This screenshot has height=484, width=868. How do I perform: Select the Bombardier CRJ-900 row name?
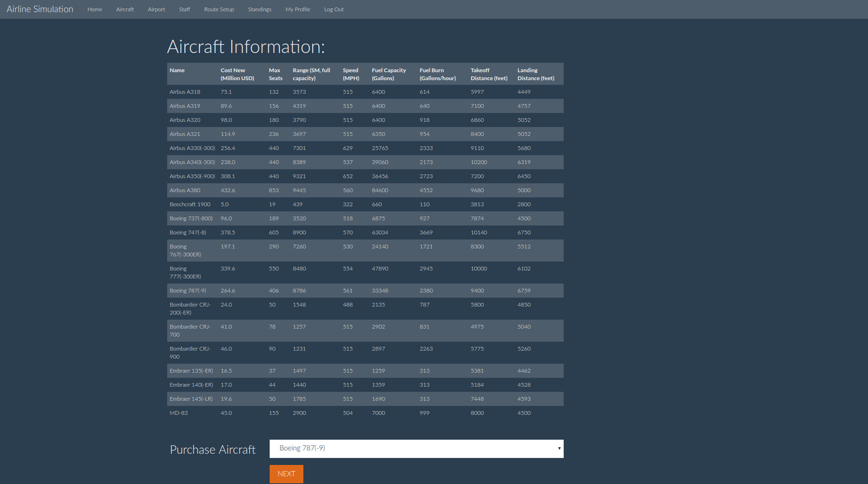pos(190,353)
